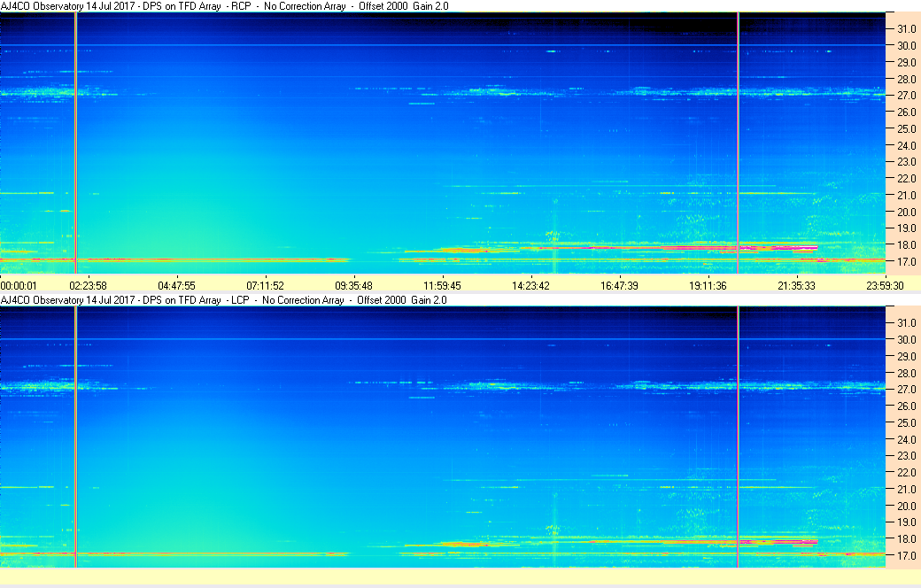921x588 pixels.
Task: Click the 20.0 frequency label on LCP panel
Action: pyautogui.click(x=906, y=506)
